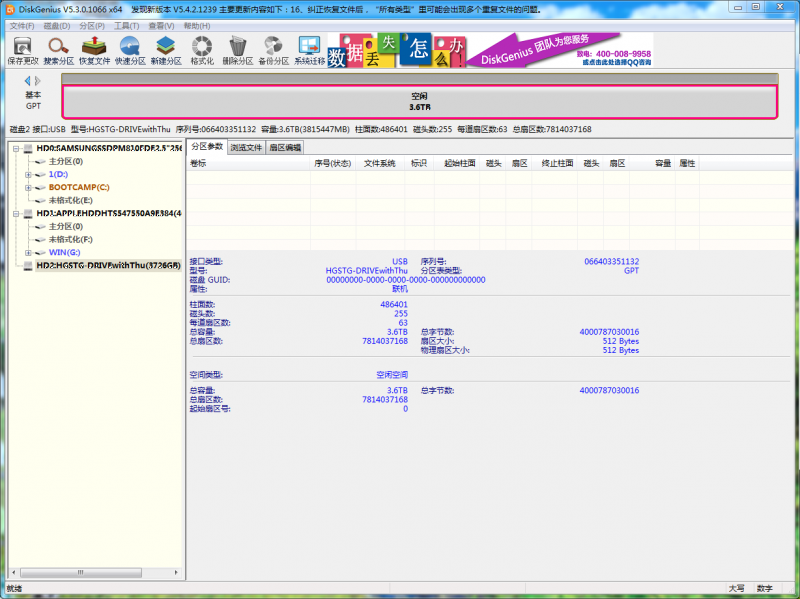Expand the 1(D:) partition node
The image size is (800, 599).
coord(28,174)
